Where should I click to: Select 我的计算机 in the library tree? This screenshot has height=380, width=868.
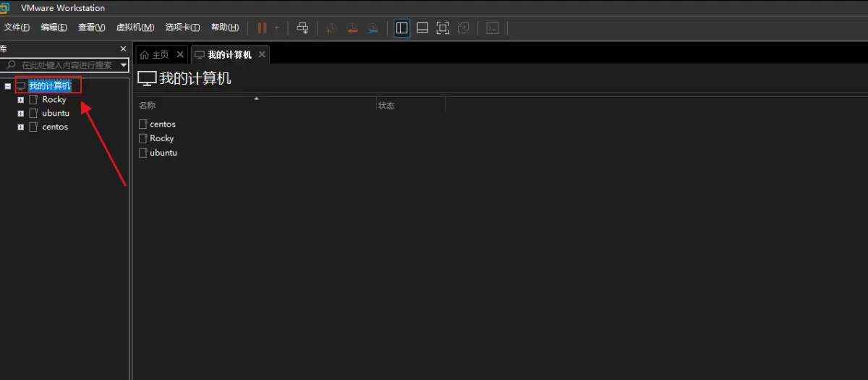49,86
